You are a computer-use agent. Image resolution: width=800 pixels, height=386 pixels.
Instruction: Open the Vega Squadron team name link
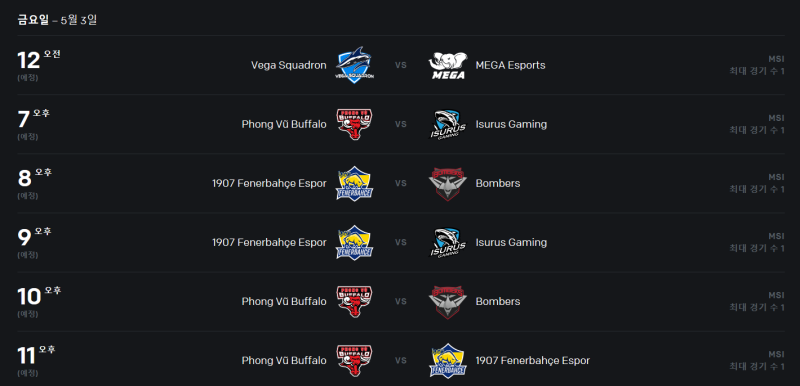tap(289, 65)
